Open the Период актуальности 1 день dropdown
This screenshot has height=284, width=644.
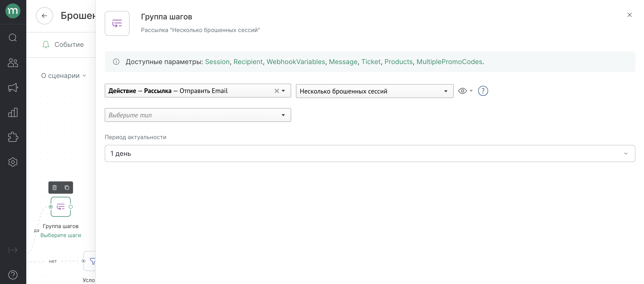370,153
